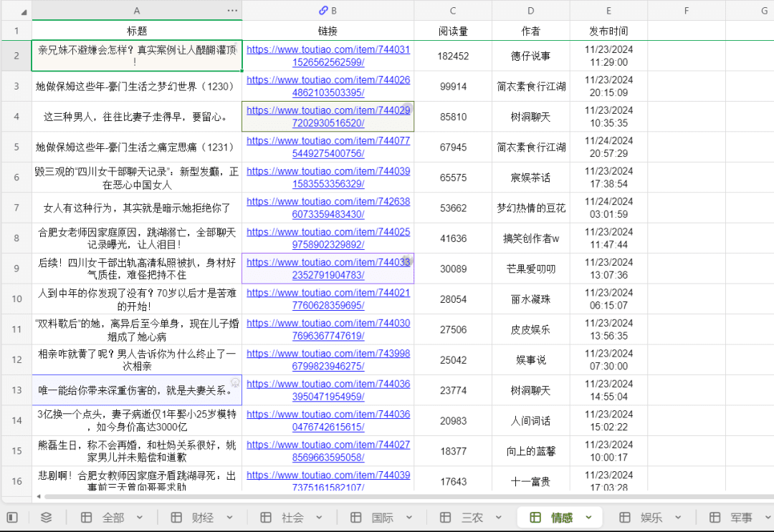The image size is (774, 532).
Task: Open dropdown arrow on 财经 sheet tab
Action: coord(229,517)
